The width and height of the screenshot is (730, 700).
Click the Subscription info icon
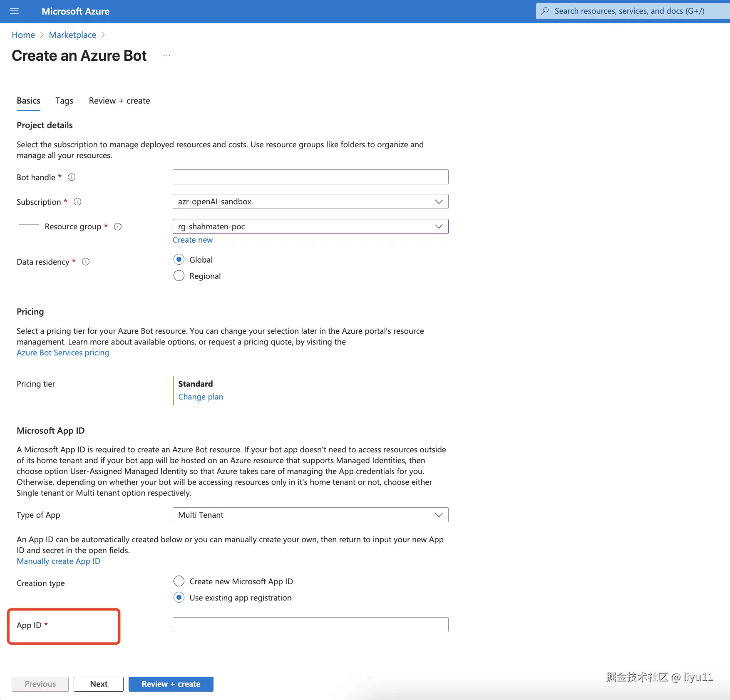pyautogui.click(x=77, y=202)
